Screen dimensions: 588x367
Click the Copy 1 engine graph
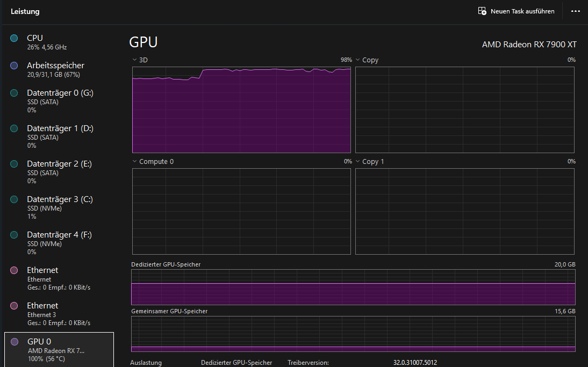[x=464, y=211]
